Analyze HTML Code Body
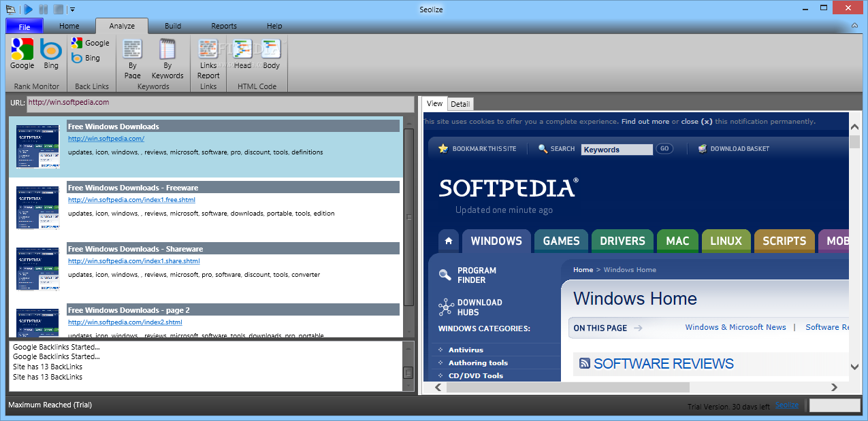This screenshot has height=421, width=868. pyautogui.click(x=271, y=54)
